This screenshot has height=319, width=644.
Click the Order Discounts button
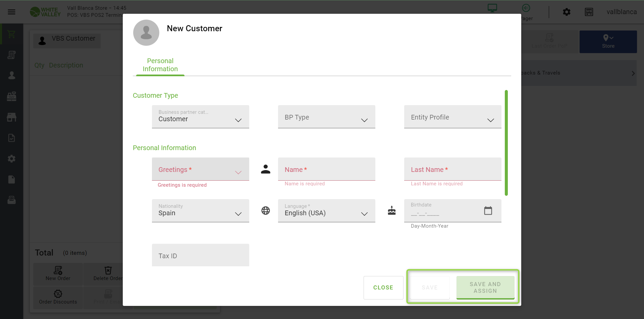coord(58,298)
